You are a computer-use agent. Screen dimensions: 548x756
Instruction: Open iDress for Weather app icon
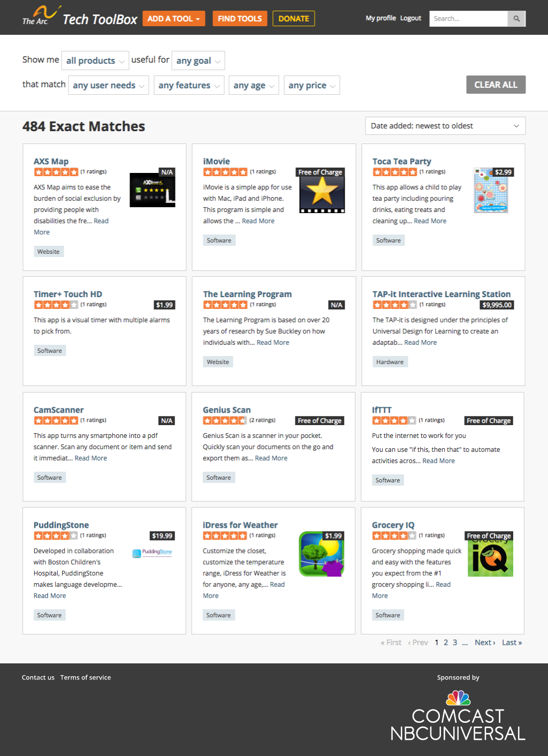tap(321, 554)
